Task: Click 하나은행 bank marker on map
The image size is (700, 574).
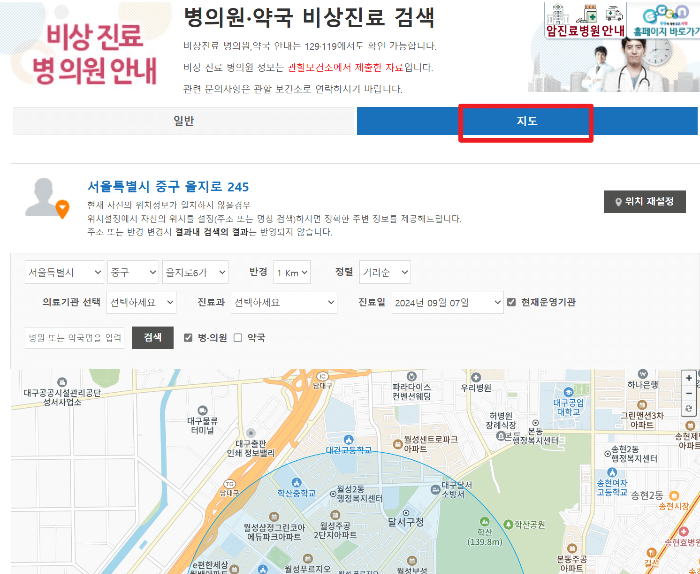Action: 643,374
